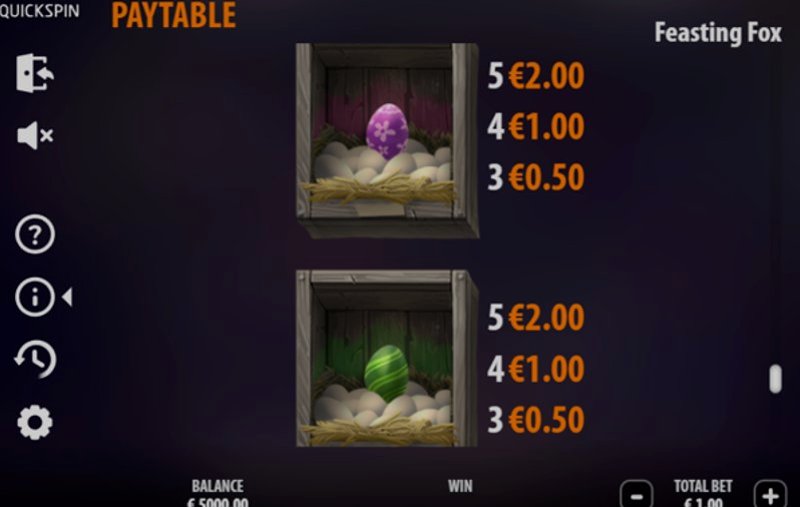Unmute sound with the speaker icon
The image size is (800, 507).
point(35,136)
